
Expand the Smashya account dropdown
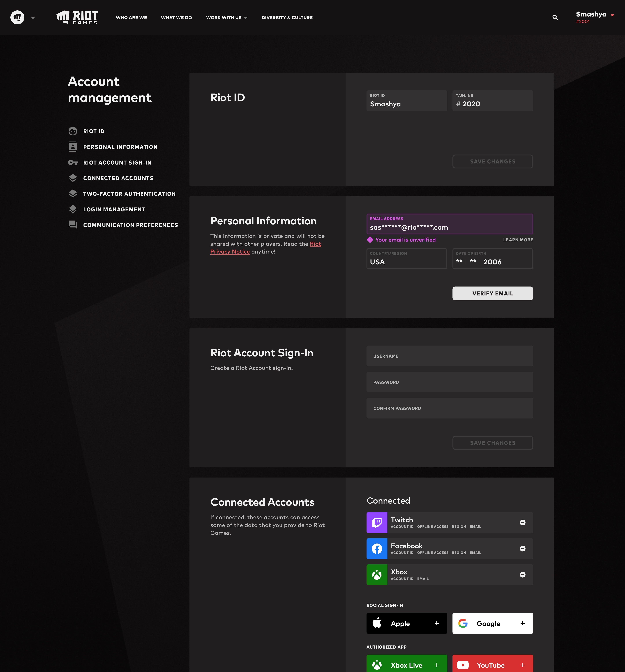[x=612, y=15]
